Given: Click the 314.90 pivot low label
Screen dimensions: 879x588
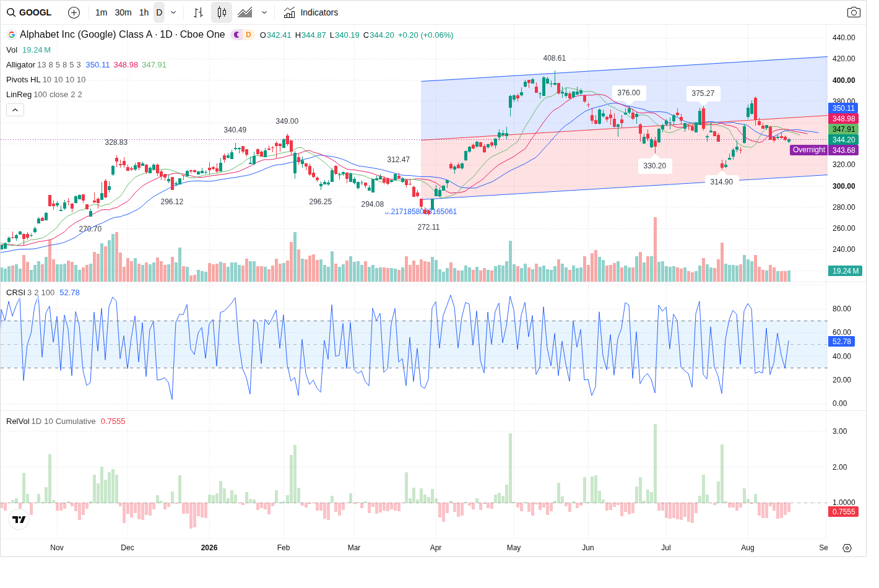Looking at the screenshot, I should [x=722, y=182].
